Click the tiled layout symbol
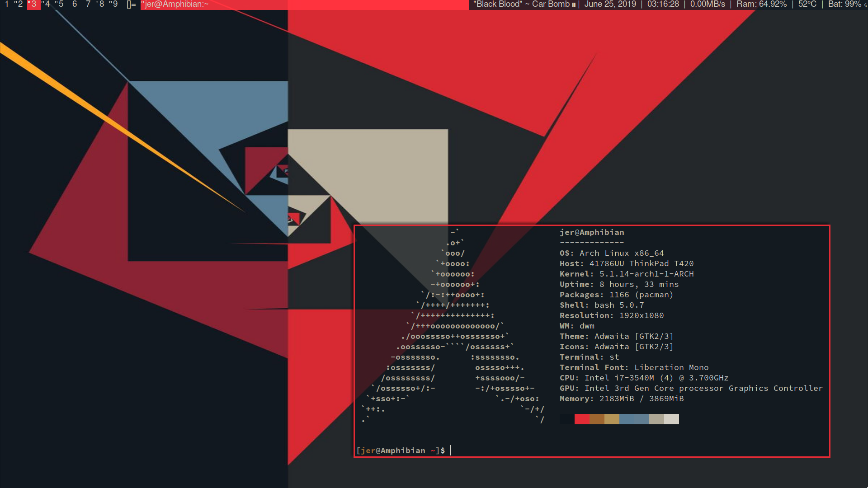This screenshot has height=488, width=868. [x=131, y=5]
